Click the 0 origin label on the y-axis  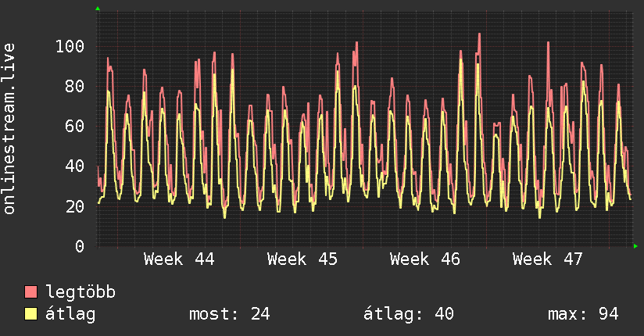(79, 246)
